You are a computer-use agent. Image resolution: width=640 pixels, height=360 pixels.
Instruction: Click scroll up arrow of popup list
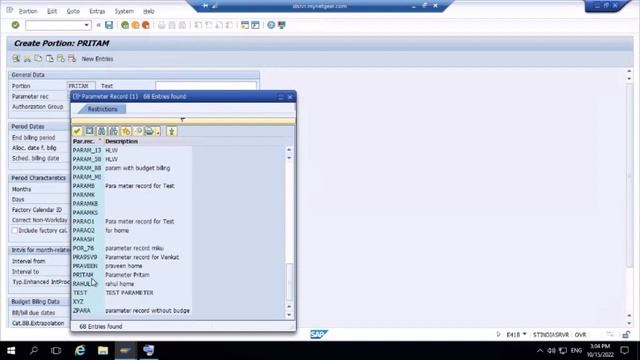(x=289, y=150)
